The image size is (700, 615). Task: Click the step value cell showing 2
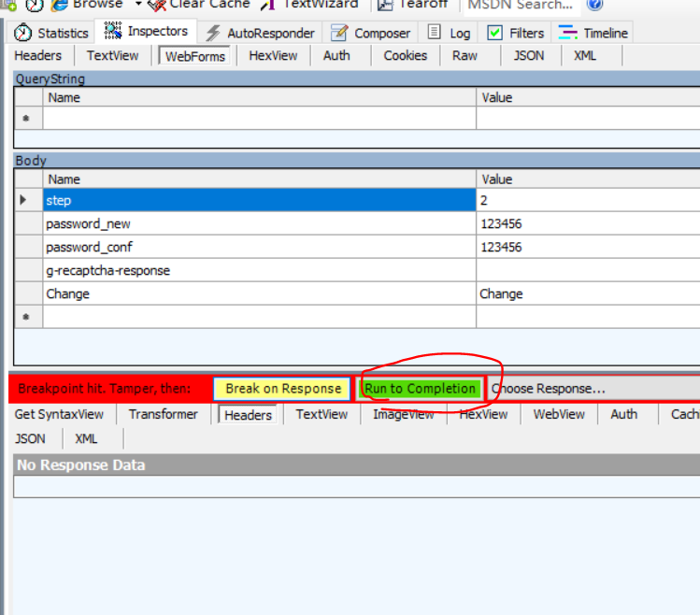pyautogui.click(x=589, y=200)
